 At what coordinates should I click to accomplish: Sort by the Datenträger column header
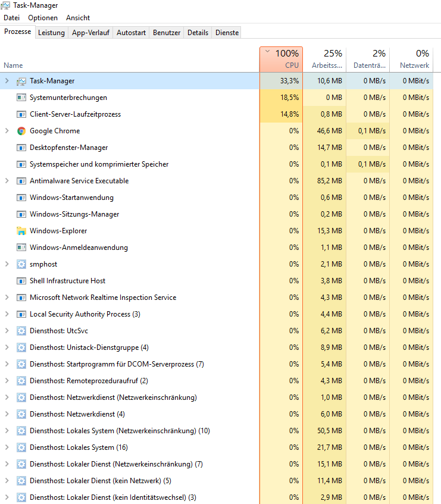(x=368, y=60)
